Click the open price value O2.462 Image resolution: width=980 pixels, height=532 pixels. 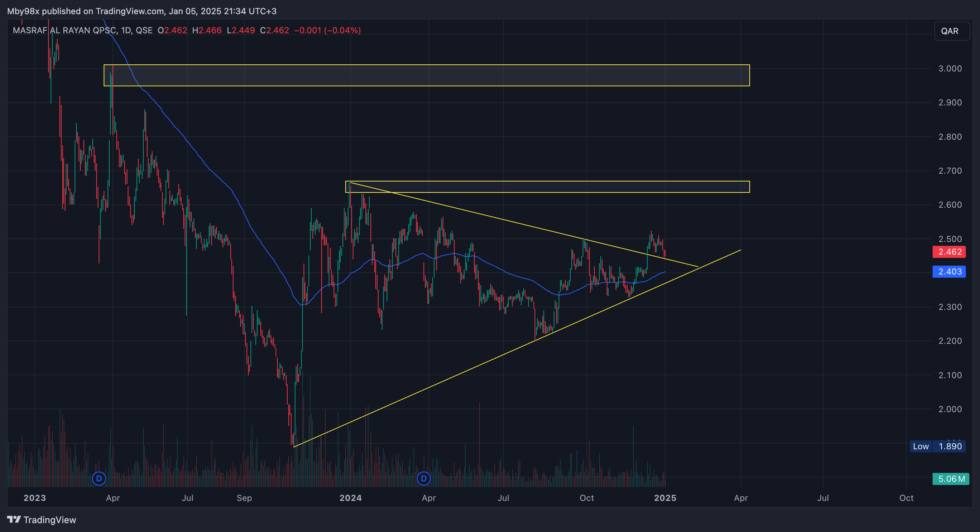coord(172,30)
